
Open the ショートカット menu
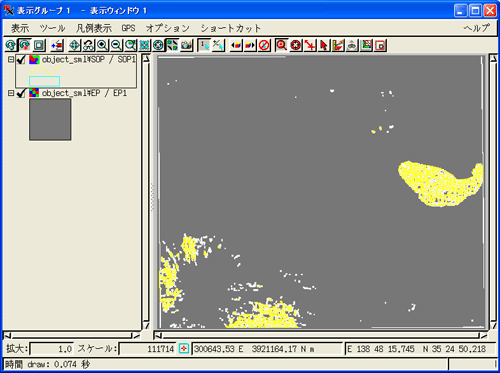tap(230, 28)
